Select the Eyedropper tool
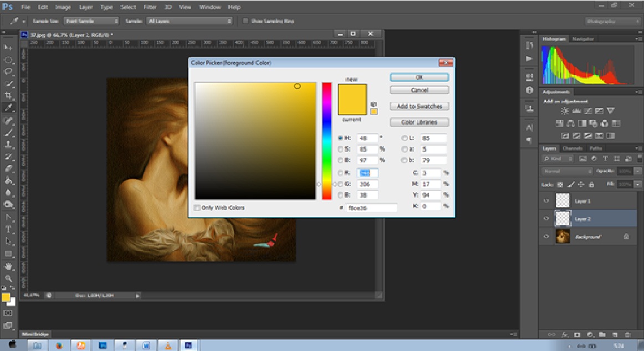Screen dimensions: 644x351 (9, 107)
